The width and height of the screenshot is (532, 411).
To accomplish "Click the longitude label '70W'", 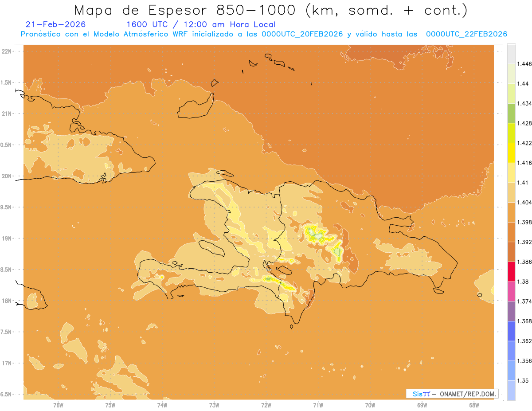I will [370, 405].
